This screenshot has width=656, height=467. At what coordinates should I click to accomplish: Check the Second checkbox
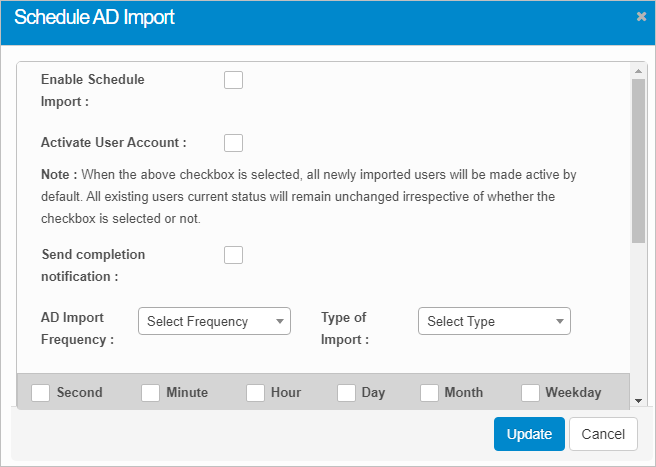click(x=41, y=393)
